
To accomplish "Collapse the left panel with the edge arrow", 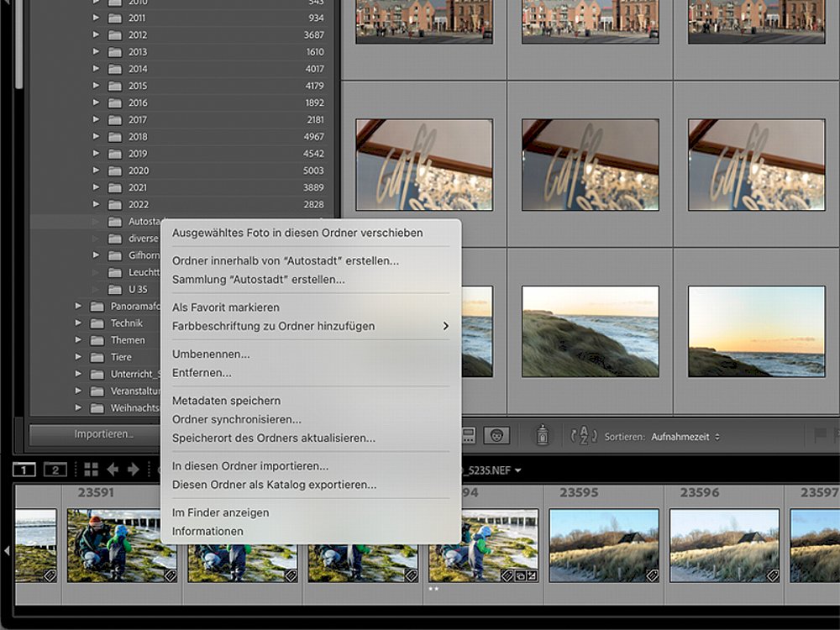I will (x=7, y=550).
